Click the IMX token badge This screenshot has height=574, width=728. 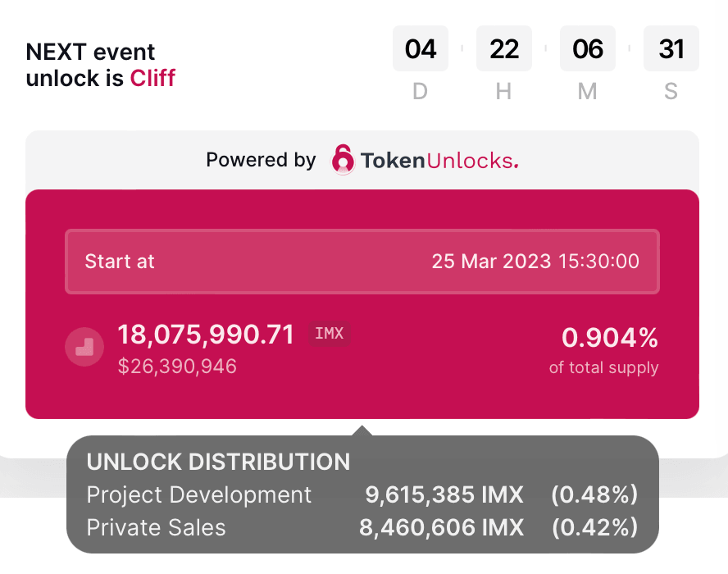click(329, 334)
